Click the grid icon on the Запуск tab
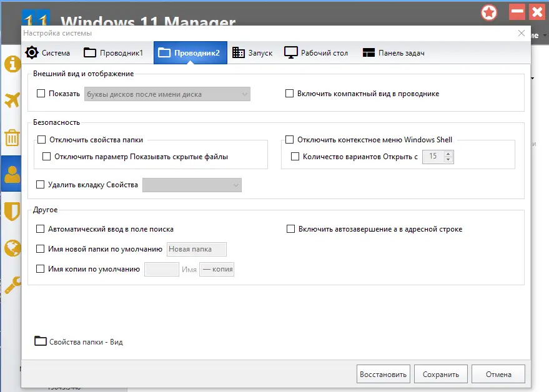 (239, 52)
